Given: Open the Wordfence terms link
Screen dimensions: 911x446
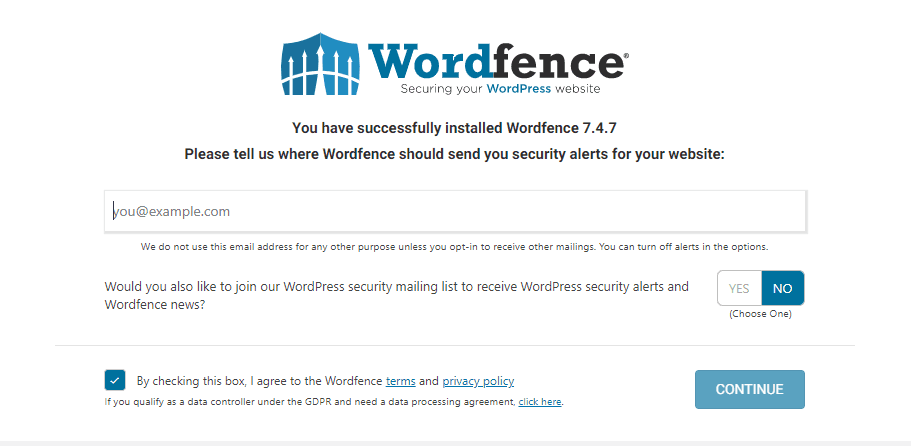Looking at the screenshot, I should [x=400, y=381].
